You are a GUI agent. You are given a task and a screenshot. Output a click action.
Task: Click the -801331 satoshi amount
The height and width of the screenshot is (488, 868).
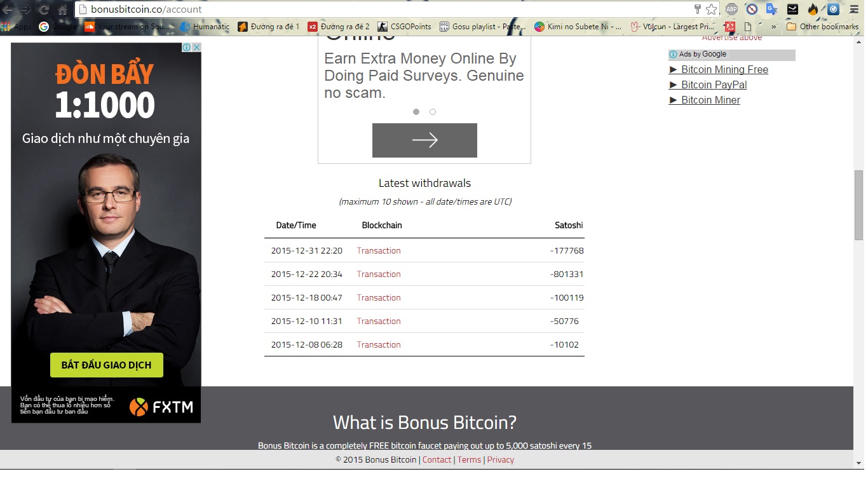567,274
